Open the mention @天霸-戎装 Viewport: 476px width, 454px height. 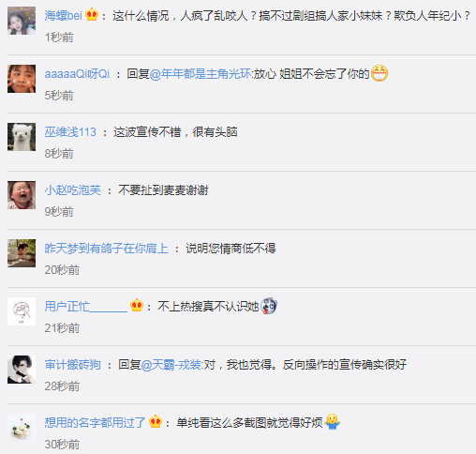click(x=172, y=365)
